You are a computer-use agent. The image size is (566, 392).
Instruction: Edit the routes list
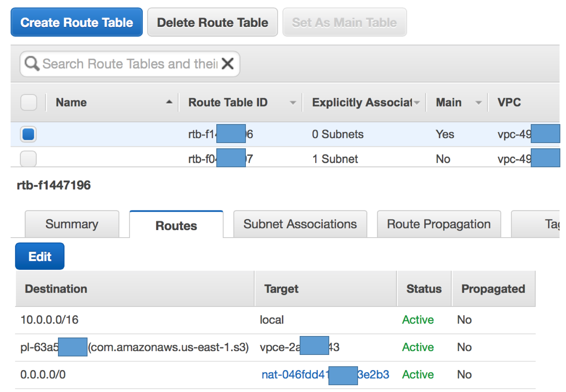point(40,257)
